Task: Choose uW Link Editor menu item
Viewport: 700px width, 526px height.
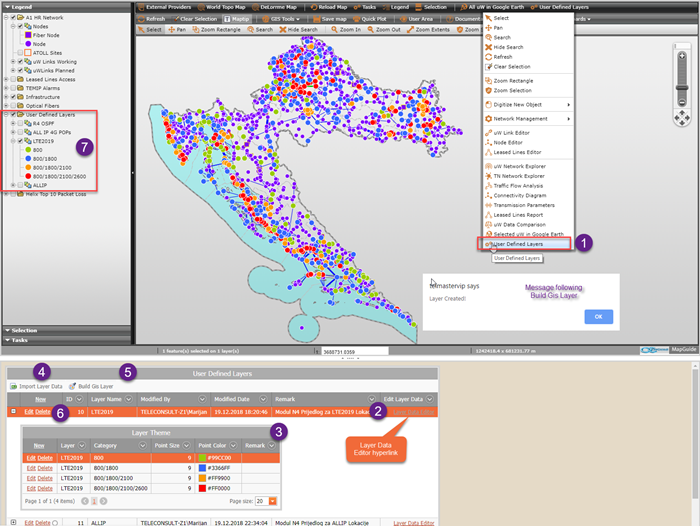Action: [528, 133]
